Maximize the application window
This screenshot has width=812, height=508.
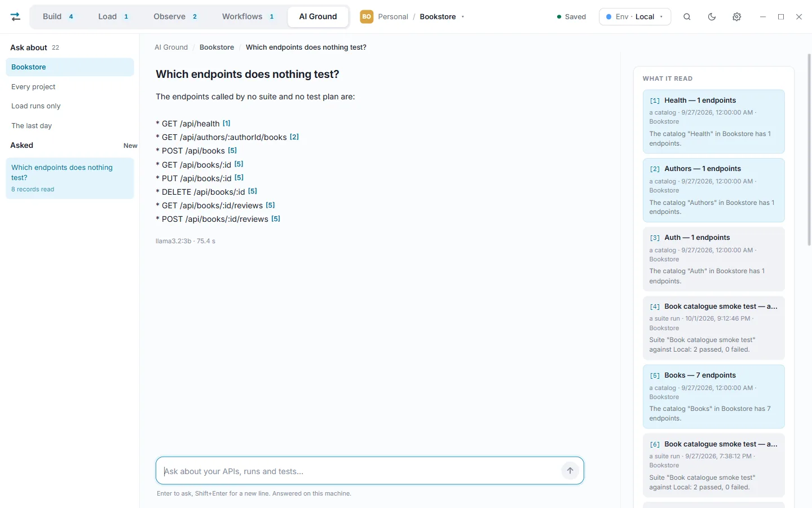[781, 17]
